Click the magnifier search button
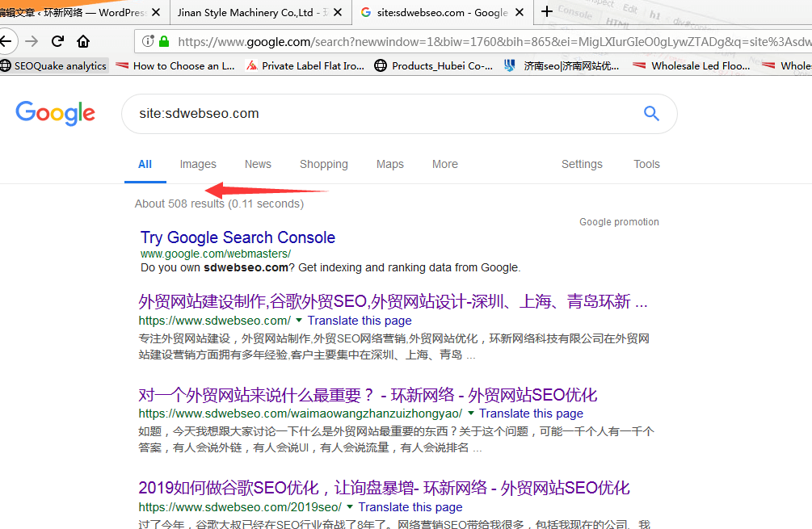This screenshot has height=529, width=812. coord(651,113)
